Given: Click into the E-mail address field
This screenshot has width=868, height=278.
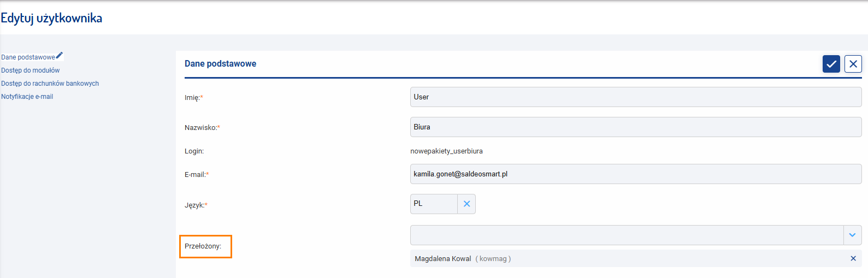Looking at the screenshot, I should (636, 174).
